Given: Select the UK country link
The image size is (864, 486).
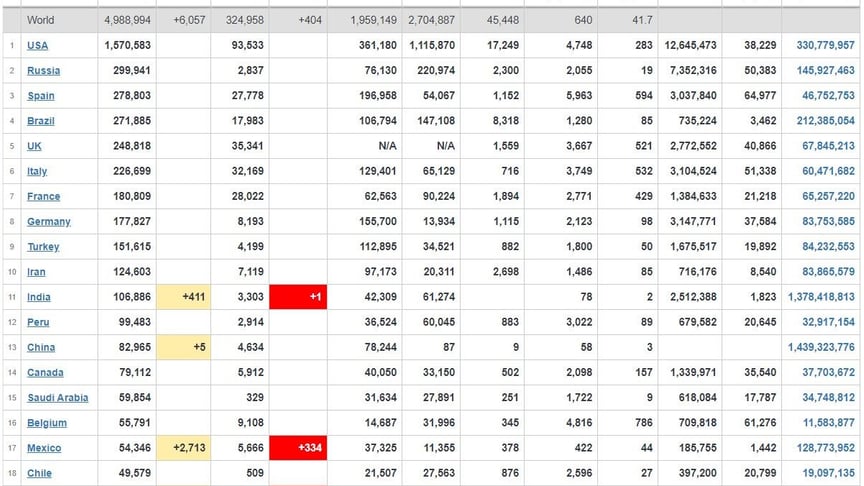Looking at the screenshot, I should click(x=35, y=146).
